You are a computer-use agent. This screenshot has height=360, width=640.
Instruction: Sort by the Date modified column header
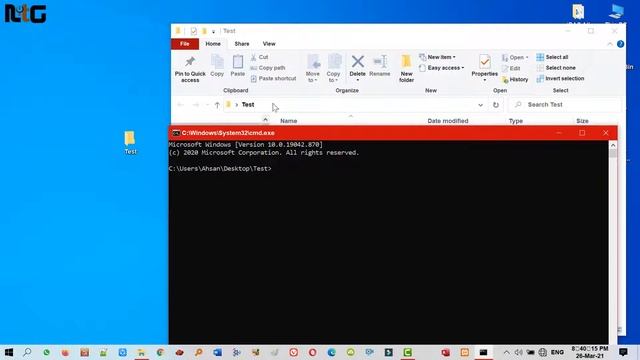(x=448, y=121)
